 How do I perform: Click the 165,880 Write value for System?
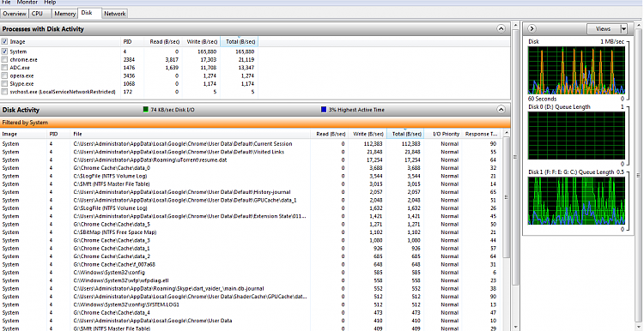(209, 51)
